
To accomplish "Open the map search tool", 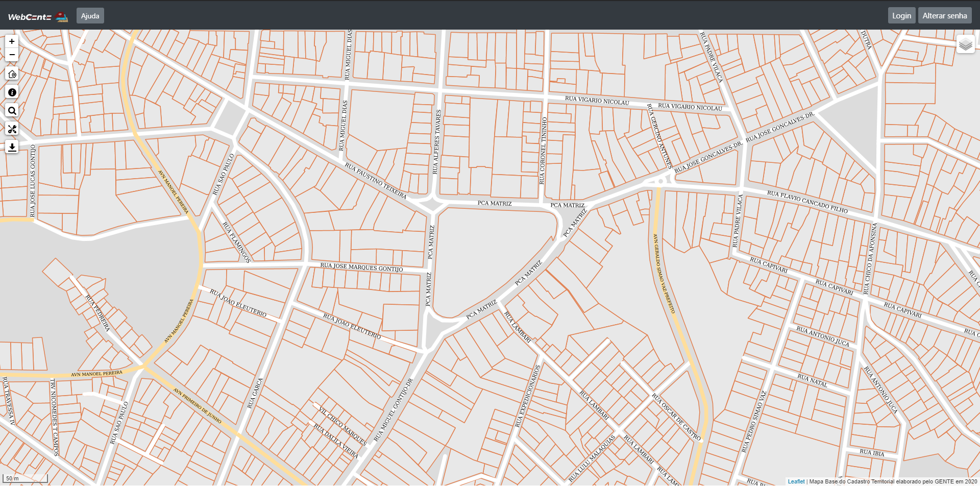I will pyautogui.click(x=12, y=111).
